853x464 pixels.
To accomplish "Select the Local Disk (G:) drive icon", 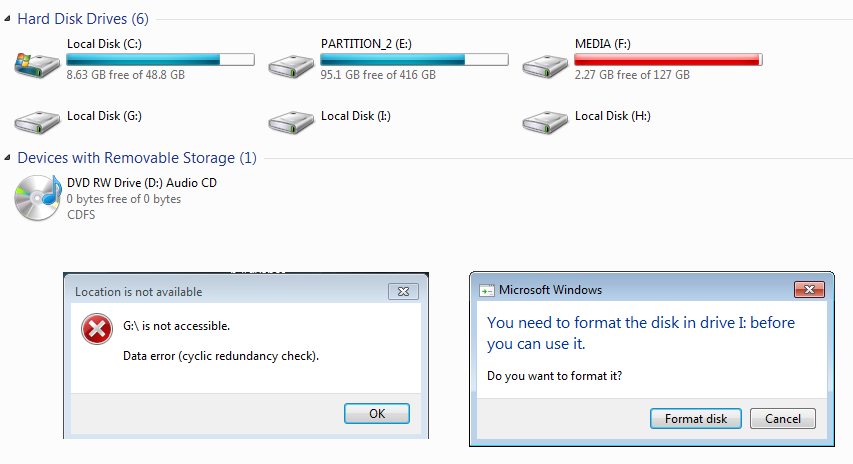I will (37, 122).
